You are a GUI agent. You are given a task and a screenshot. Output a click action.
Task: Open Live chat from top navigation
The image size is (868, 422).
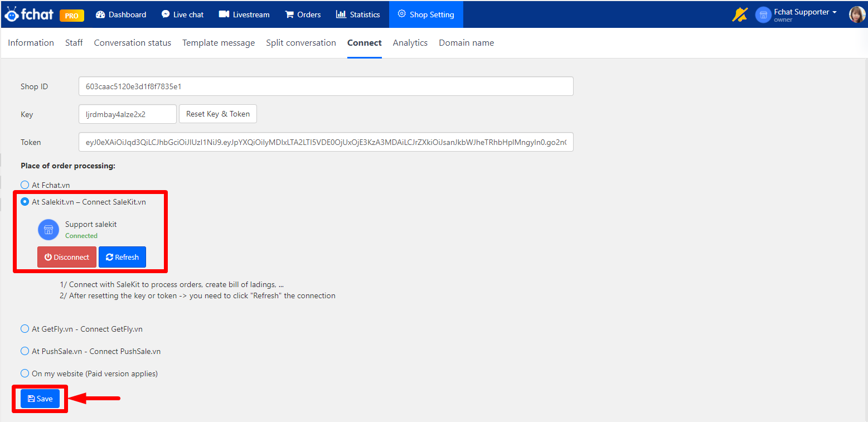[182, 14]
